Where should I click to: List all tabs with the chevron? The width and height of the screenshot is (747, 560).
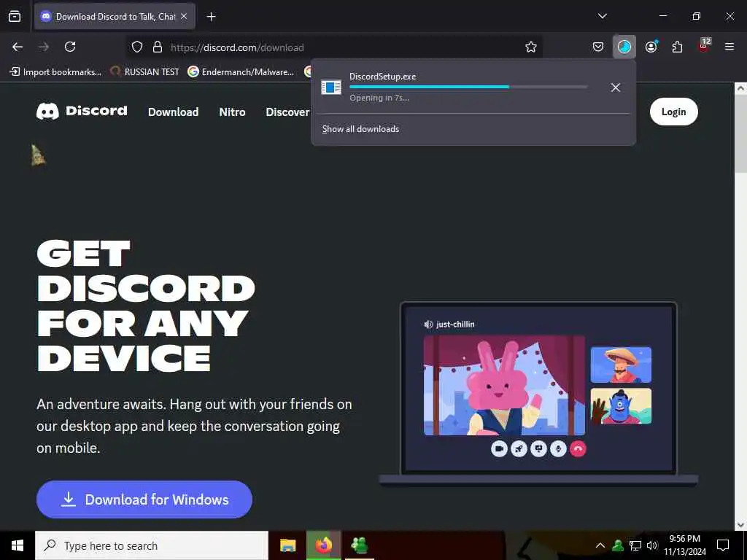point(602,16)
